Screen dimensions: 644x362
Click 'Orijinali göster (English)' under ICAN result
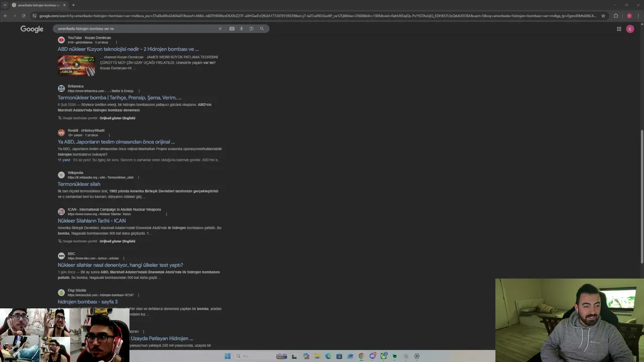point(117,241)
